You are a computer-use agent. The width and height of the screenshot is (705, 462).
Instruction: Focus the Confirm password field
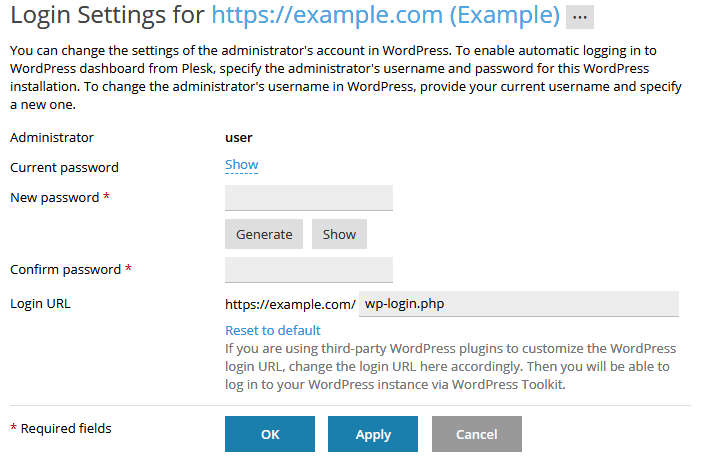coord(308,270)
